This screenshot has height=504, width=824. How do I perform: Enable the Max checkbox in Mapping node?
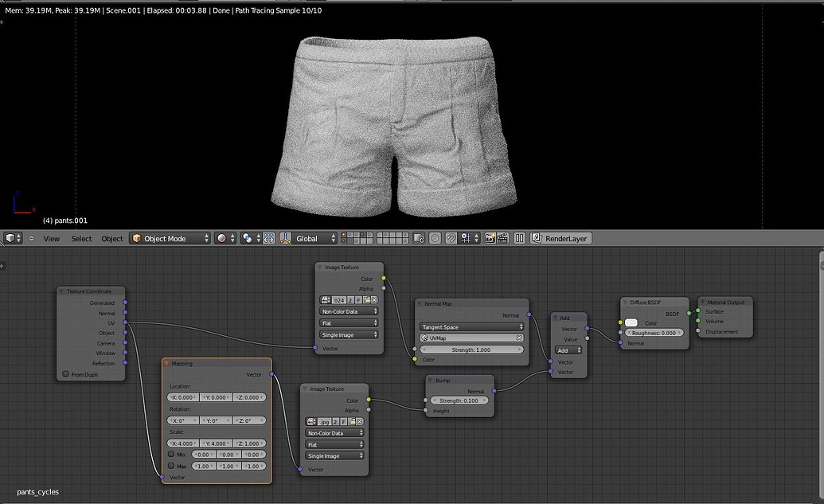coord(171,466)
